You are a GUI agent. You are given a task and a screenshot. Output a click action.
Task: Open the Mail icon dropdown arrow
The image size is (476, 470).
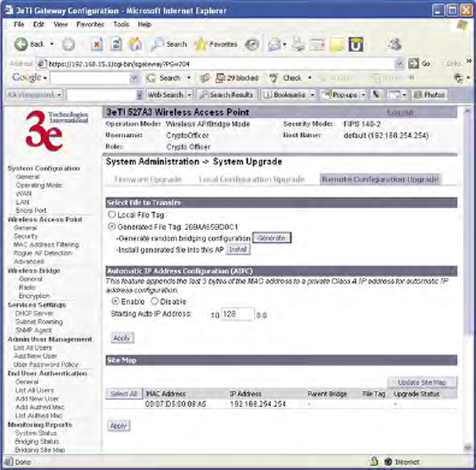[x=285, y=45]
